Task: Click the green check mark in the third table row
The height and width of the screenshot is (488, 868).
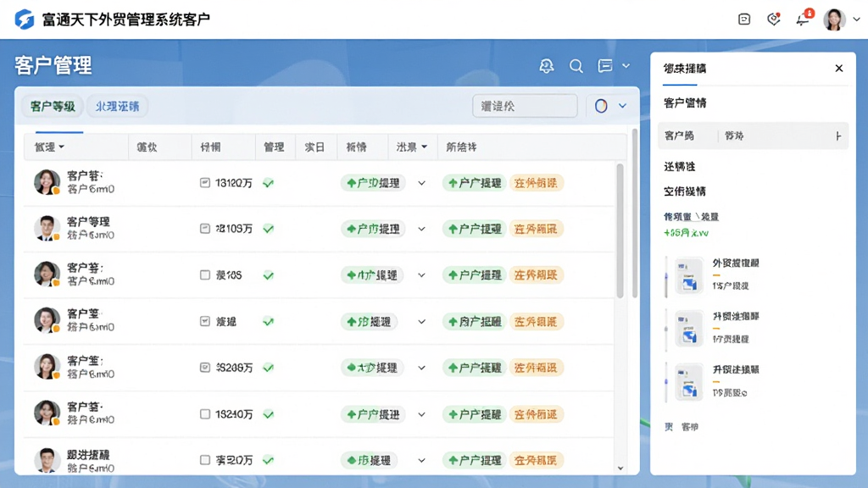Action: click(269, 275)
